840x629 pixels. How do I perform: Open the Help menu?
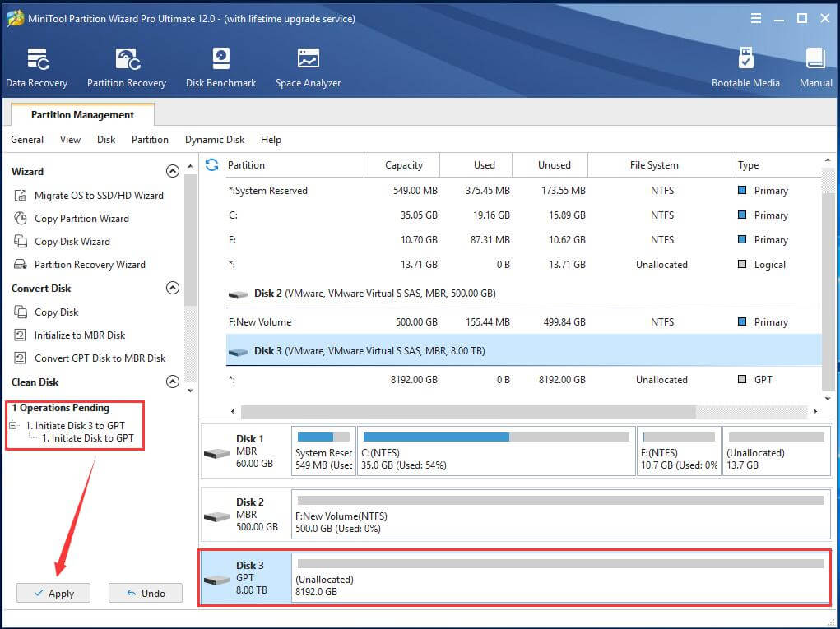[271, 140]
